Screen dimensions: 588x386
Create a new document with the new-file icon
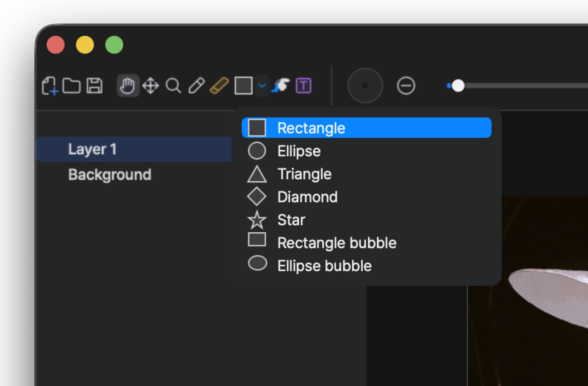click(50, 86)
